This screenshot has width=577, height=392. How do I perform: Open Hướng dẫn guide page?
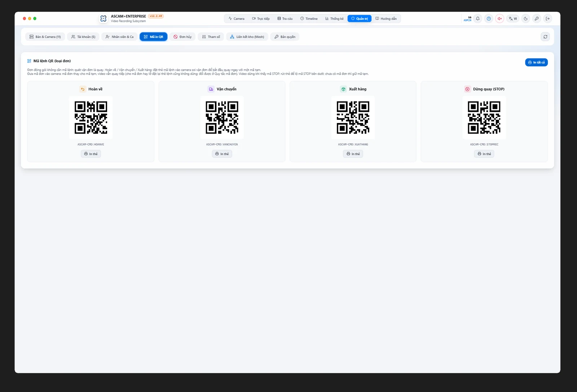point(386,19)
